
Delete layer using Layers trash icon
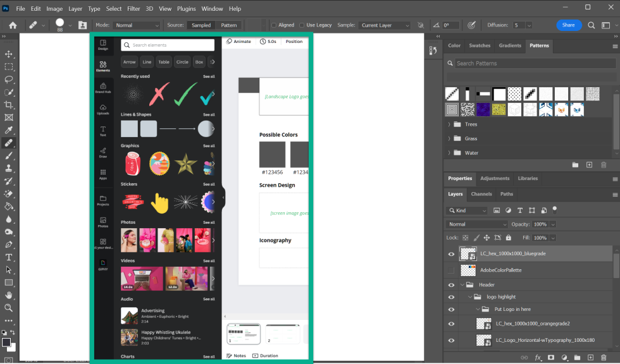[604, 357]
